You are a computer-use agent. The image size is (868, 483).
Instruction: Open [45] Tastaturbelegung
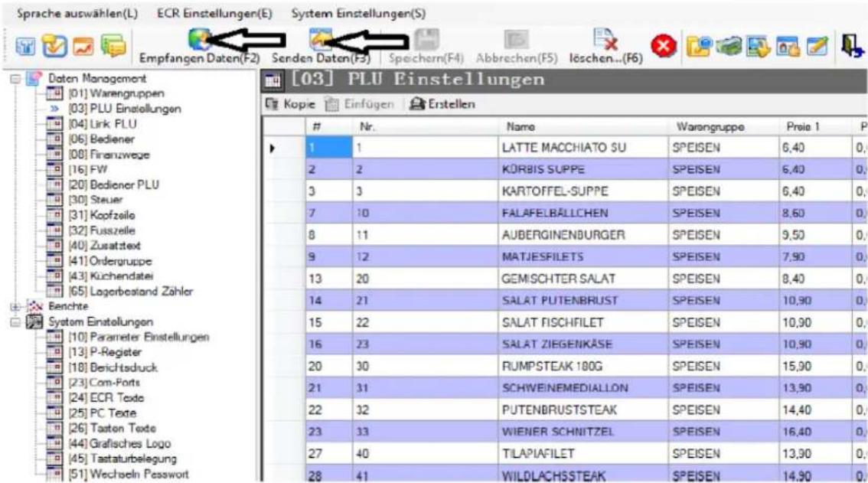[123, 459]
